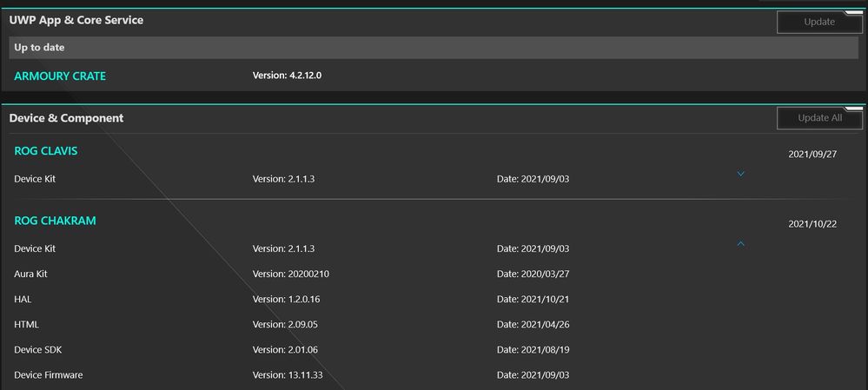Select 'Date: 2021/10/21' of HAL

coord(533,300)
